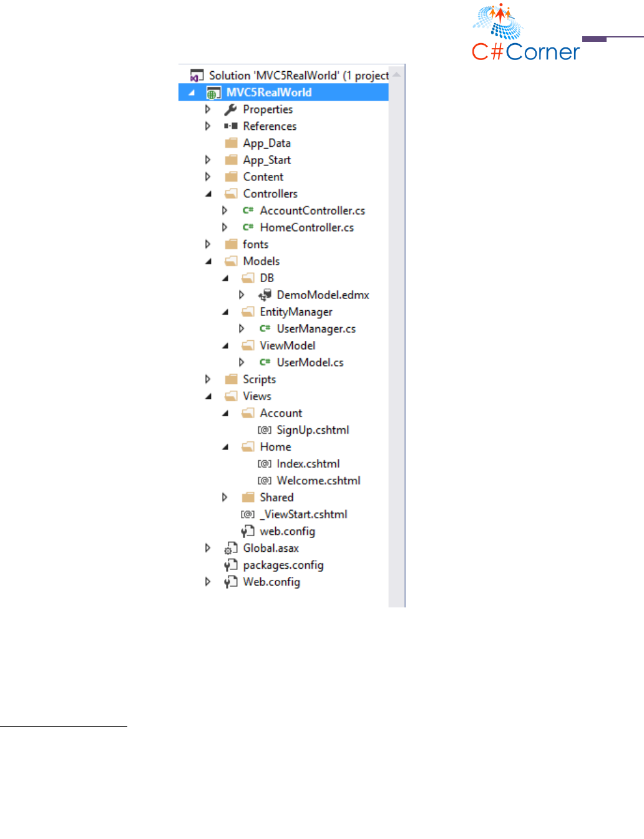Select the AccountController.cs file name
Screen dimensions: 644x839
click(313, 210)
